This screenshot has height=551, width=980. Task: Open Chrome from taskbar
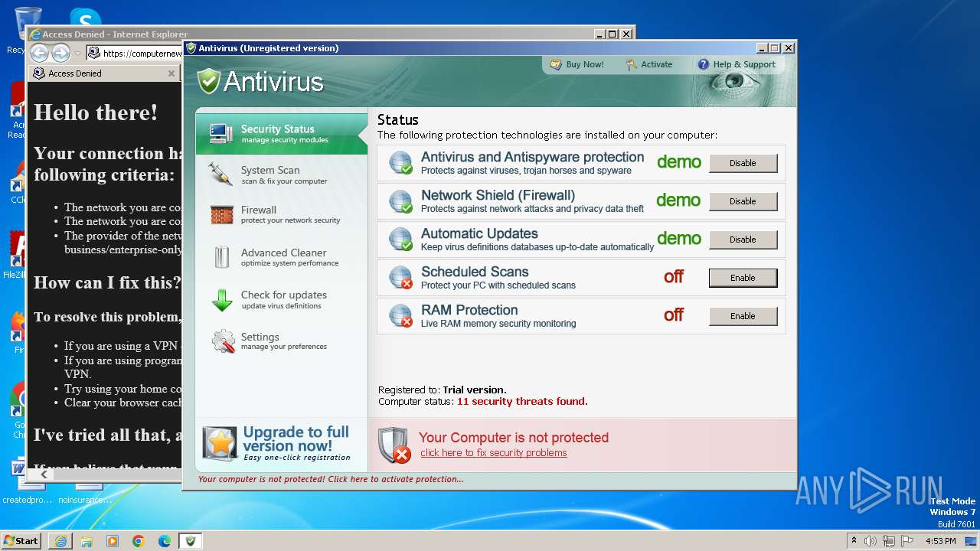tap(139, 541)
